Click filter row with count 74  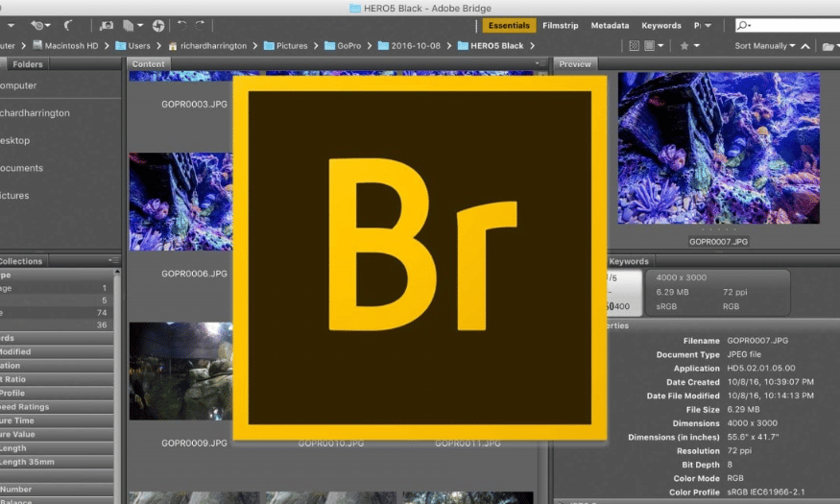pyautogui.click(x=57, y=313)
